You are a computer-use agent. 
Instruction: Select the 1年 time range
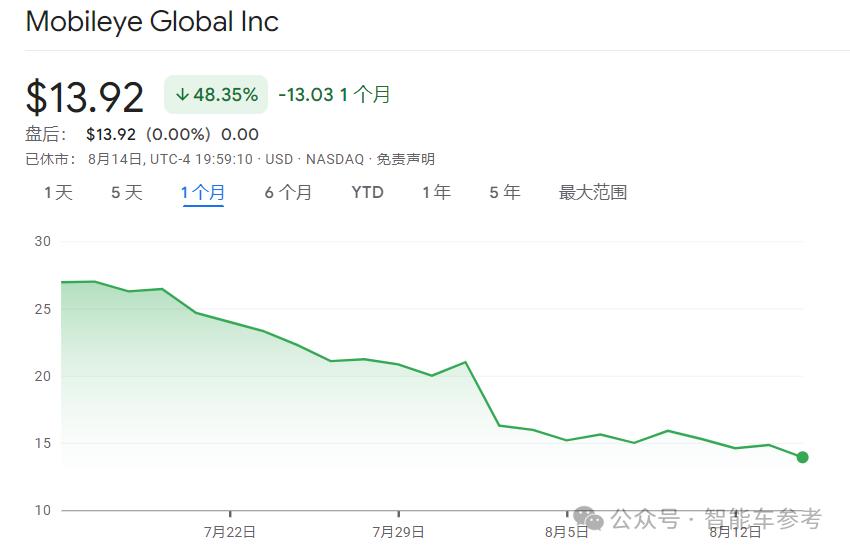point(436,192)
